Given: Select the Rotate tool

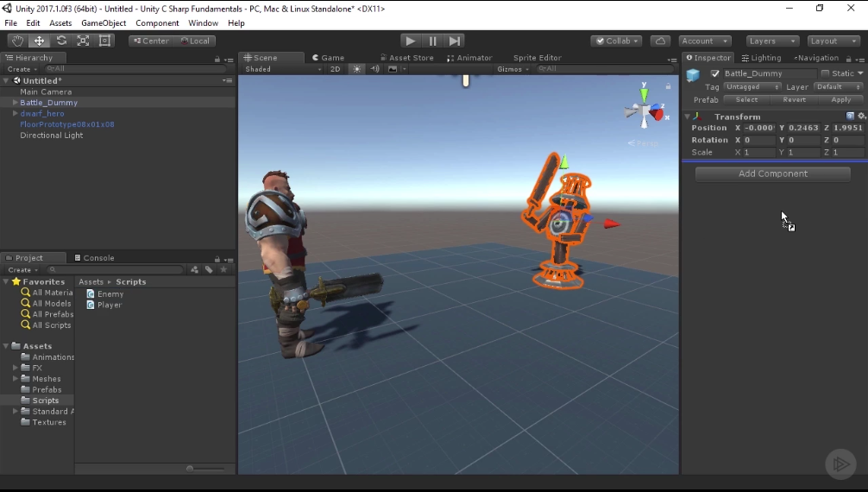Looking at the screenshot, I should pyautogui.click(x=61, y=41).
